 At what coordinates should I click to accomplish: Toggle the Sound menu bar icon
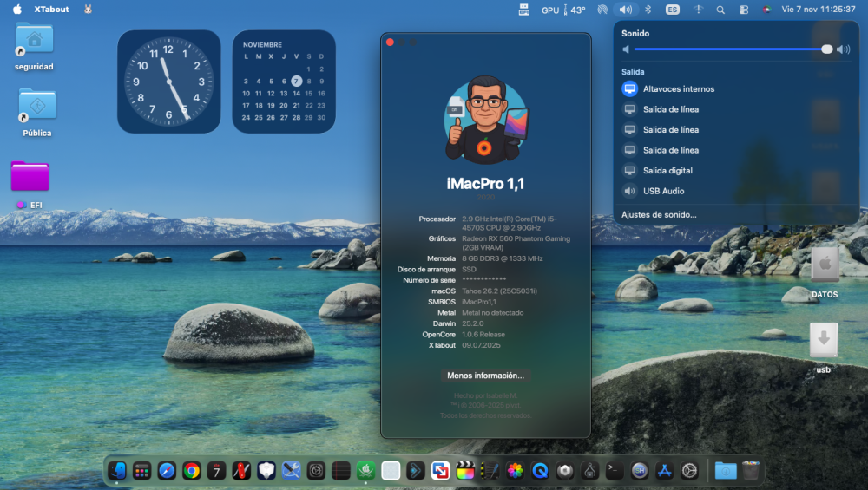click(x=626, y=10)
